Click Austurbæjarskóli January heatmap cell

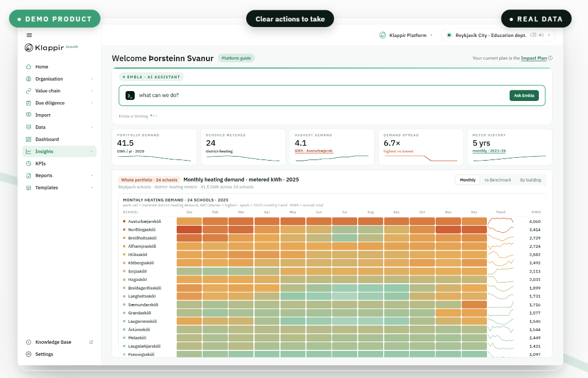point(189,221)
